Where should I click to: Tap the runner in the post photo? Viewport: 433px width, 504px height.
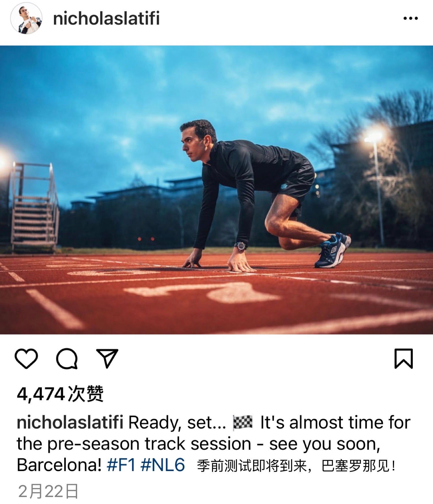266,197
